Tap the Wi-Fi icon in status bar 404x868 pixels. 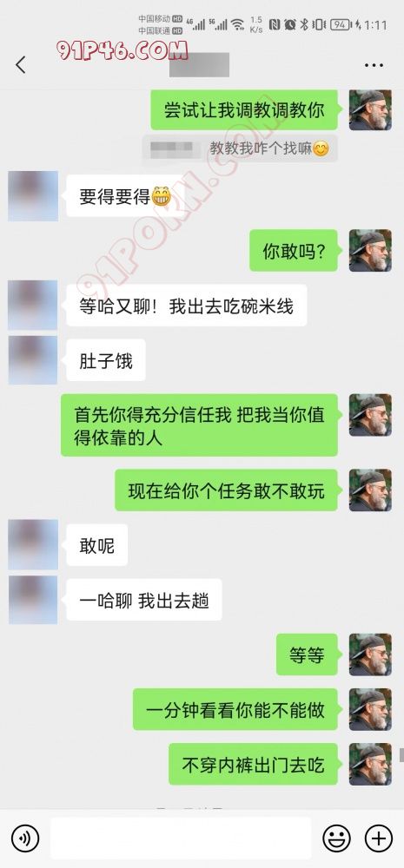click(238, 25)
